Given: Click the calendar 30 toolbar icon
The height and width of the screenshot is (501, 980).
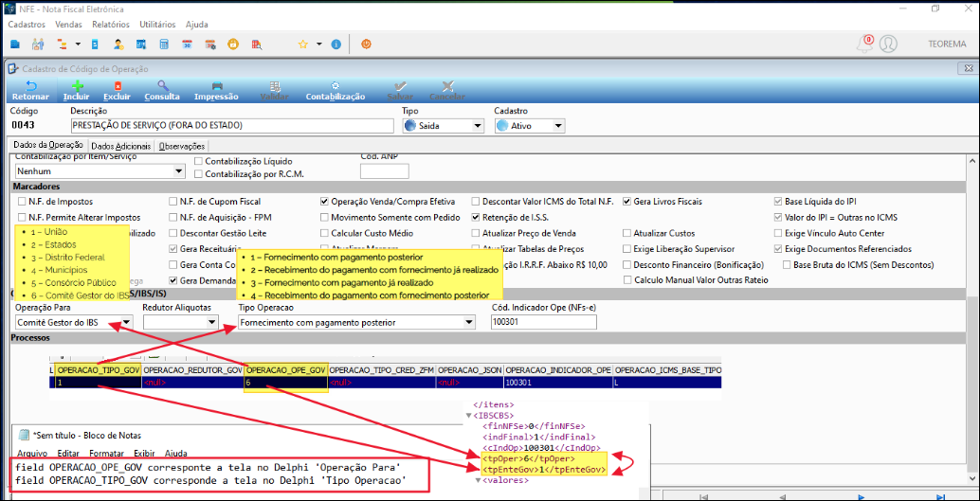Looking at the screenshot, I should coord(187,45).
